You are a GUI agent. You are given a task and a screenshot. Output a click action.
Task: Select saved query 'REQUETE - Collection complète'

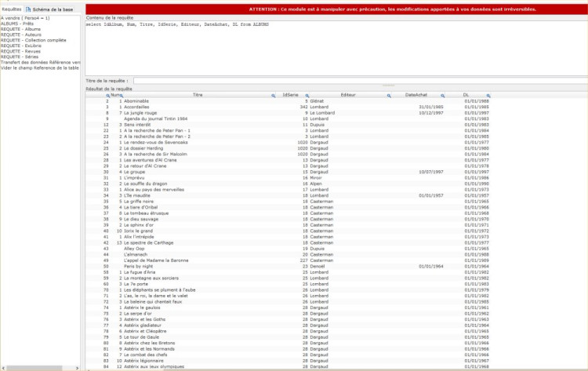pyautogui.click(x=34, y=40)
